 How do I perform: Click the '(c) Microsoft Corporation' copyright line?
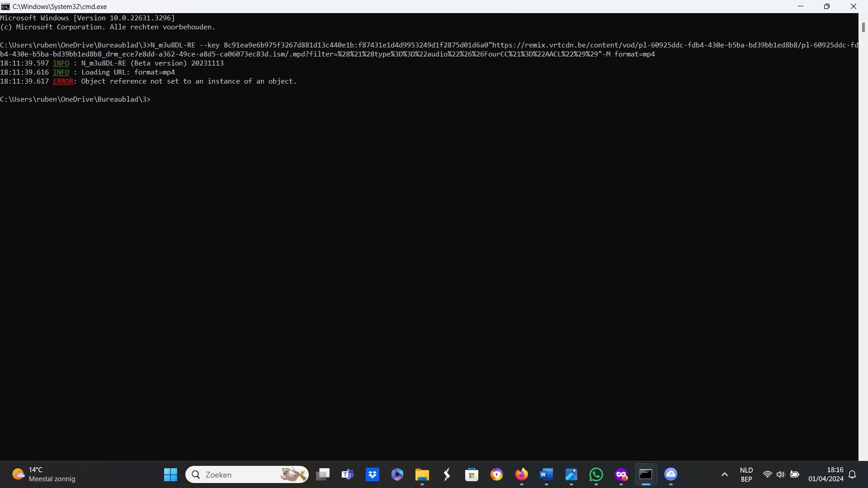pos(108,27)
